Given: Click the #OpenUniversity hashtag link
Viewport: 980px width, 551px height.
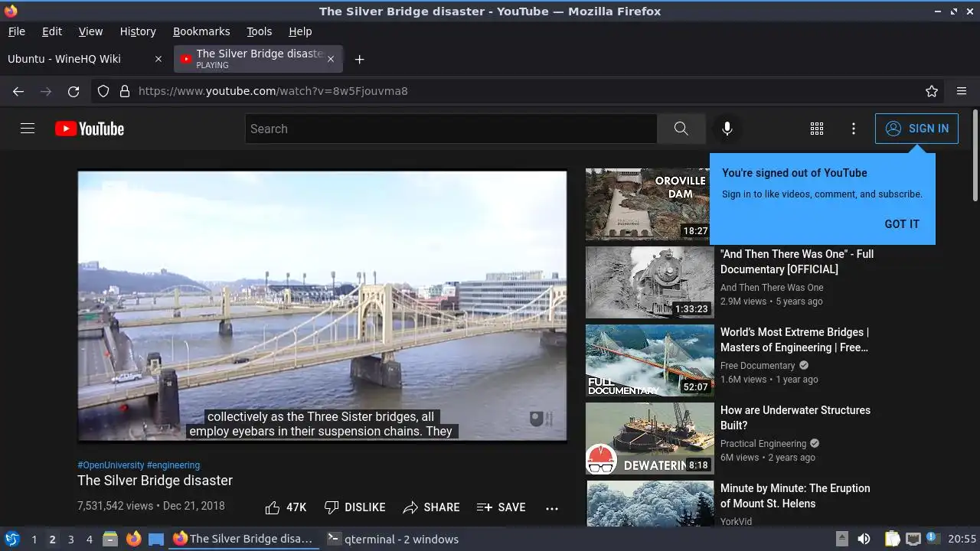Looking at the screenshot, I should 111,465.
